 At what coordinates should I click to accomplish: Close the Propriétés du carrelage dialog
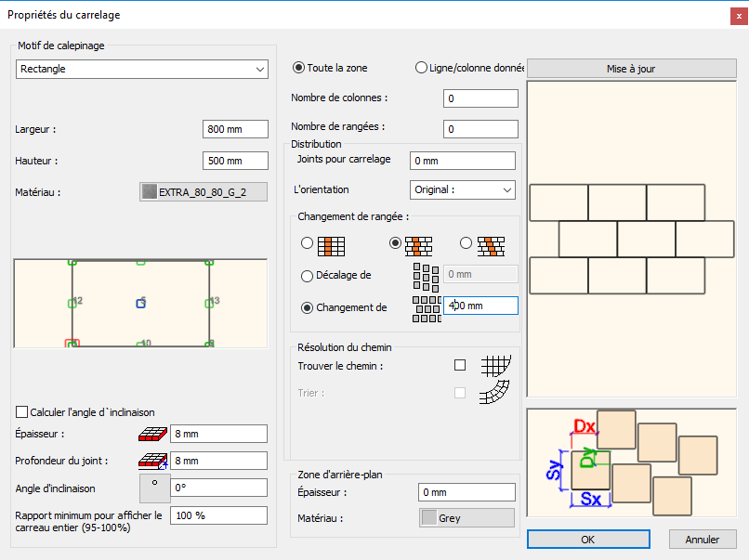point(739,17)
